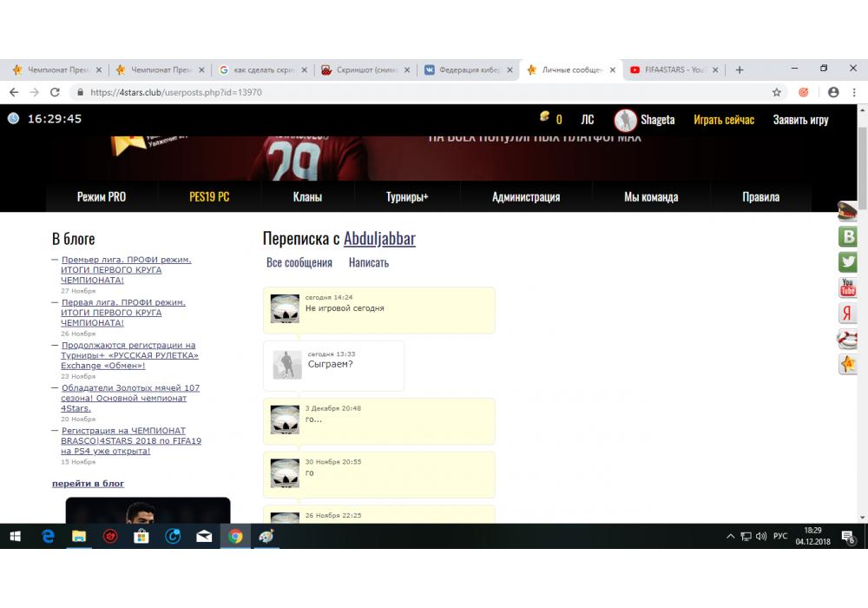Open the YouTube sidebar icon
The width and height of the screenshot is (868, 608).
(x=848, y=287)
